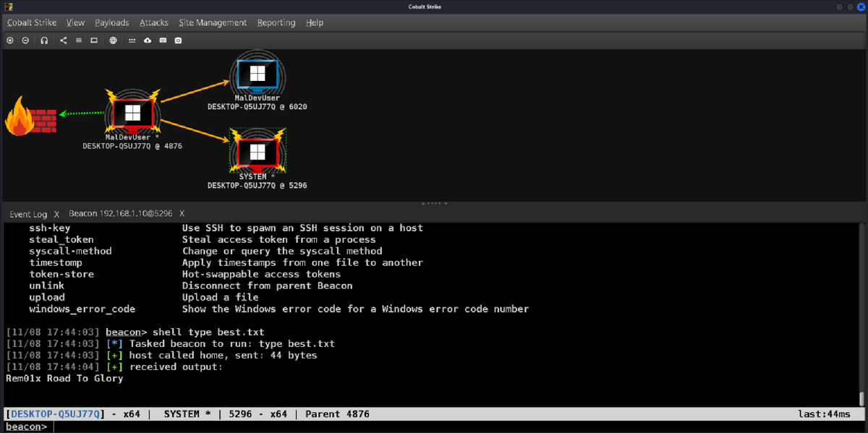This screenshot has width=868, height=433.
Task: Click the timestomp command text
Action: click(x=56, y=262)
